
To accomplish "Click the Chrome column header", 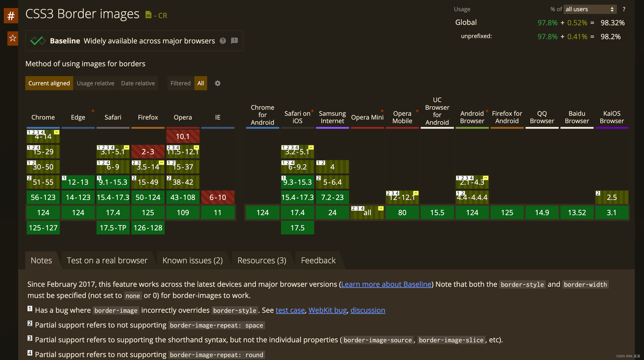I will (x=43, y=117).
